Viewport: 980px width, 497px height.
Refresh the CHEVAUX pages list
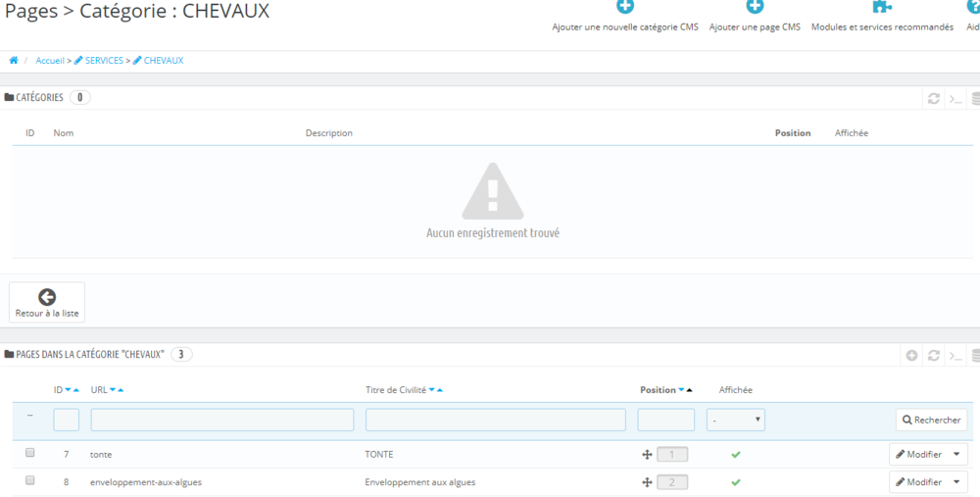point(934,355)
